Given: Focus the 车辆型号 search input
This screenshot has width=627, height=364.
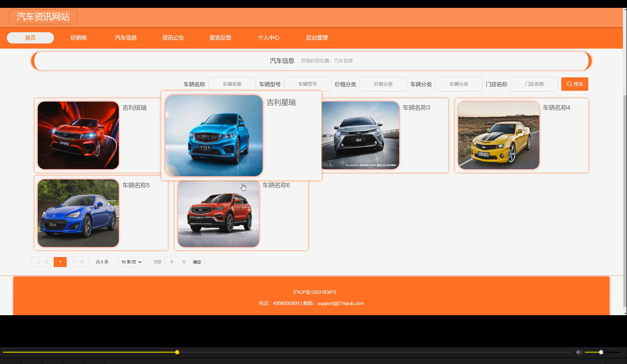Looking at the screenshot, I should pyautogui.click(x=308, y=84).
